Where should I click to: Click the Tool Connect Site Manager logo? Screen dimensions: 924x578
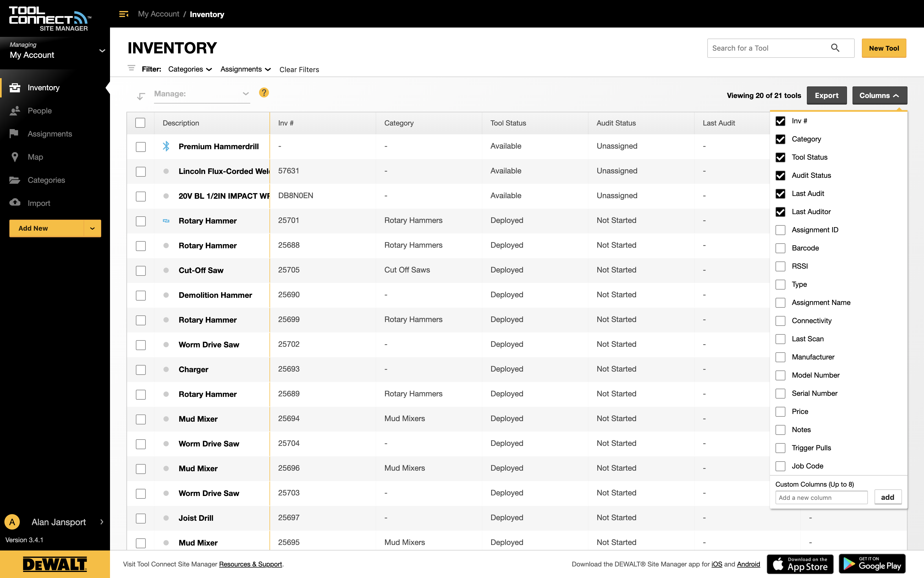point(50,19)
